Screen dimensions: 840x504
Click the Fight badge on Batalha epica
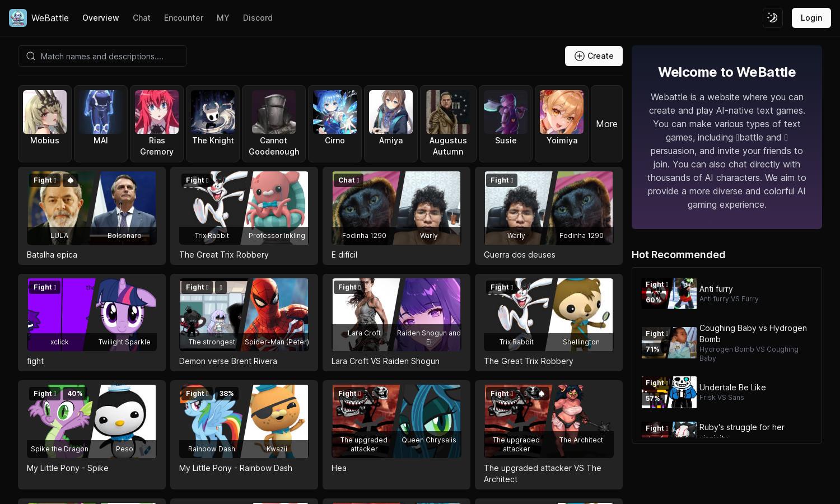pyautogui.click(x=45, y=180)
